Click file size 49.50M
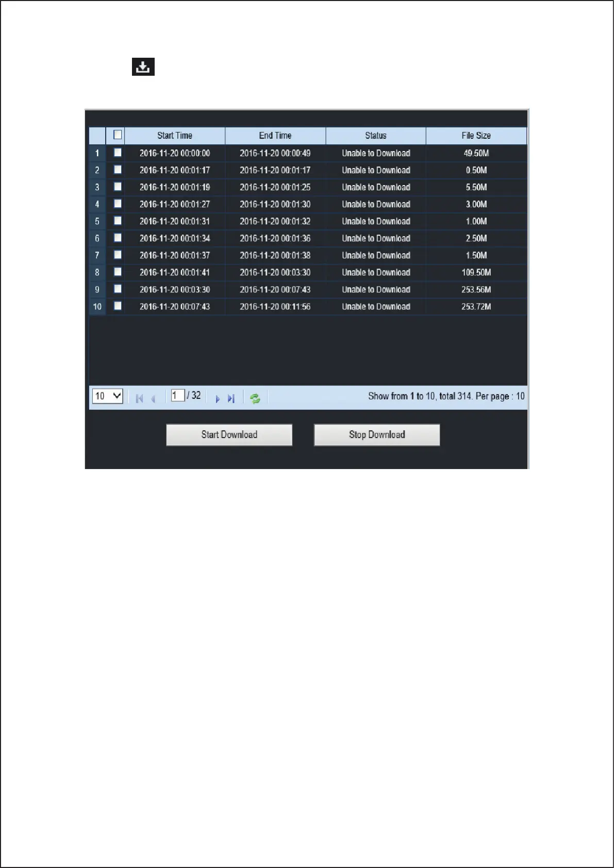This screenshot has height=868, width=614. coord(476,153)
